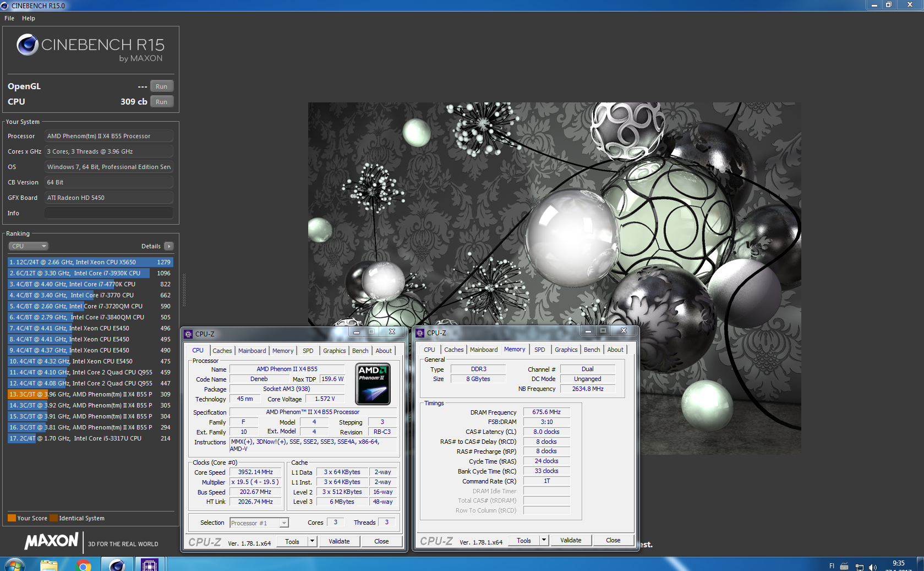Select ranking row Intel Core i5-3317U CPU
Image resolution: width=924 pixels, height=571 pixels.
coord(90,438)
